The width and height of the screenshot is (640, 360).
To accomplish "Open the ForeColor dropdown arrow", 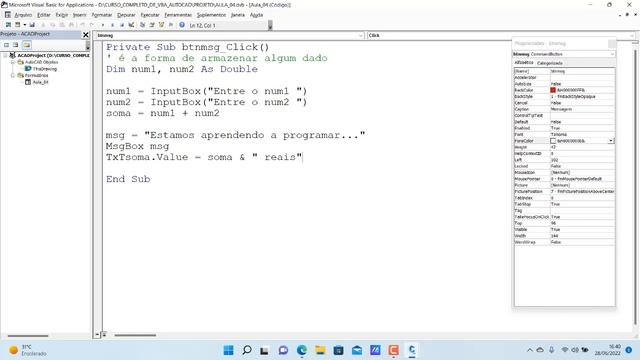I will point(611,141).
